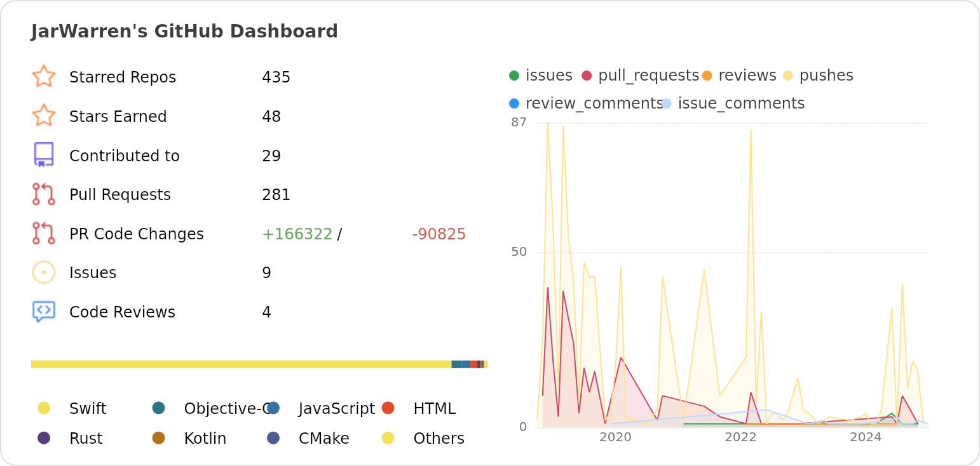Click the PR Code Changes icon
The height and width of the screenshot is (466, 980).
point(44,234)
